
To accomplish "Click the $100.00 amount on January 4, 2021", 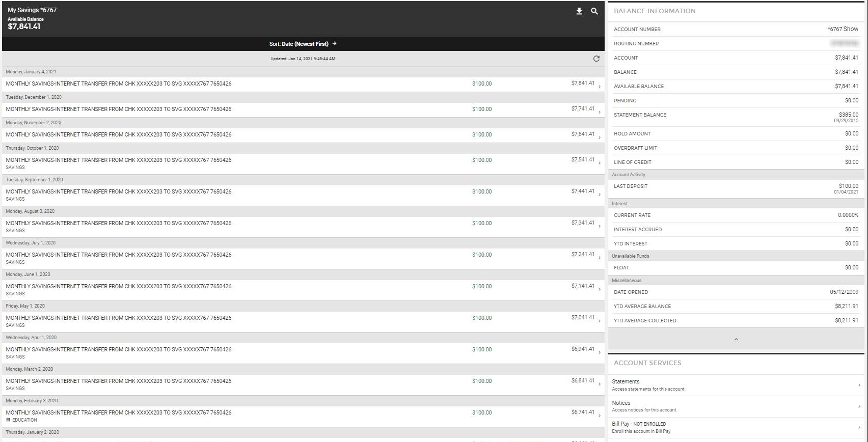I will (x=482, y=84).
